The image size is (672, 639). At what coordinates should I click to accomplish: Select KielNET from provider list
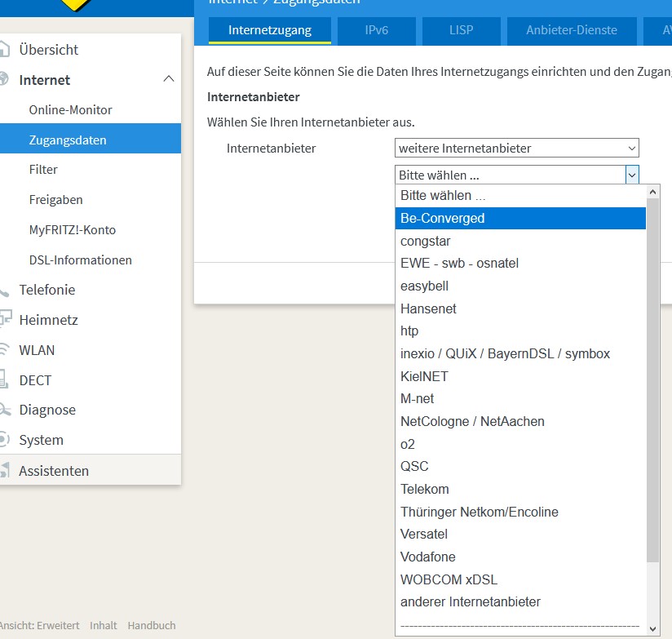pyautogui.click(x=520, y=376)
